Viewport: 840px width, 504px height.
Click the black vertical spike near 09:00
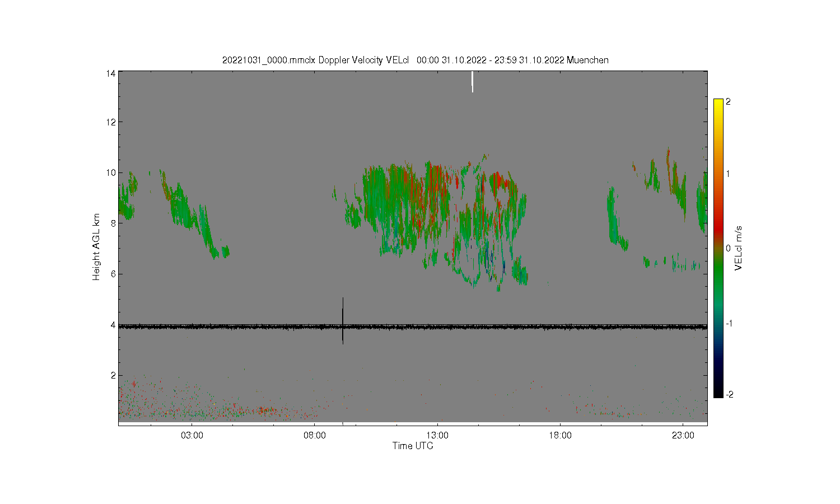tap(343, 320)
